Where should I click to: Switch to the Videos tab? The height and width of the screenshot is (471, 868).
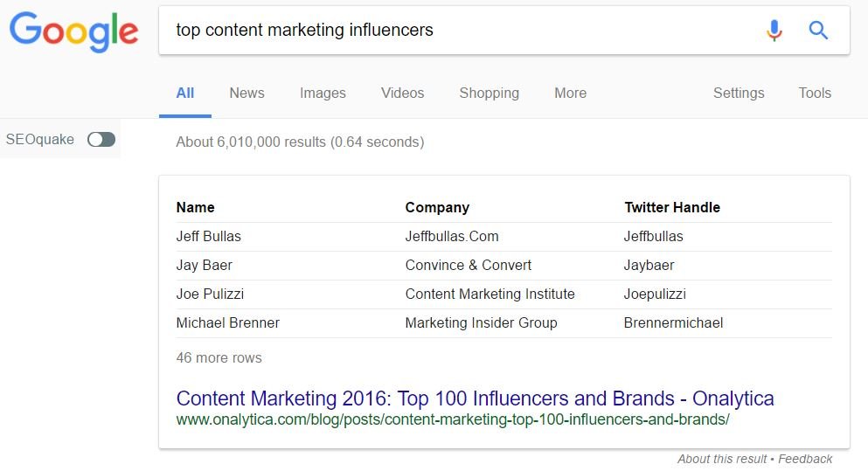click(x=402, y=93)
